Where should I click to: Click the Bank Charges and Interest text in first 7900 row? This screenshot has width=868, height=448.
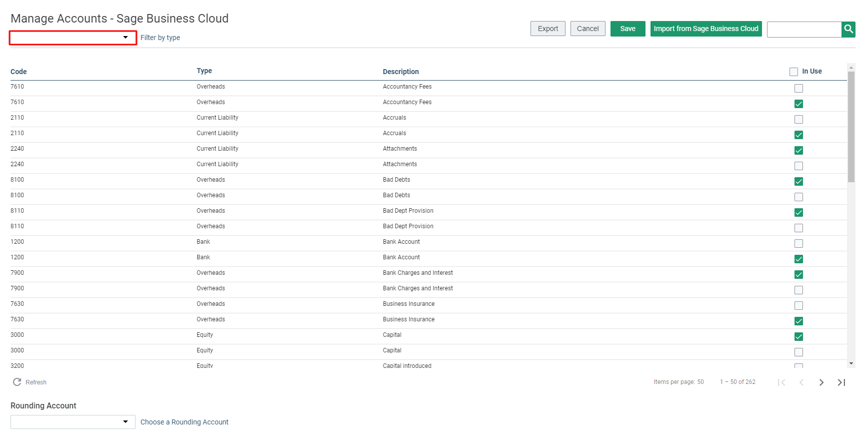[x=418, y=273]
